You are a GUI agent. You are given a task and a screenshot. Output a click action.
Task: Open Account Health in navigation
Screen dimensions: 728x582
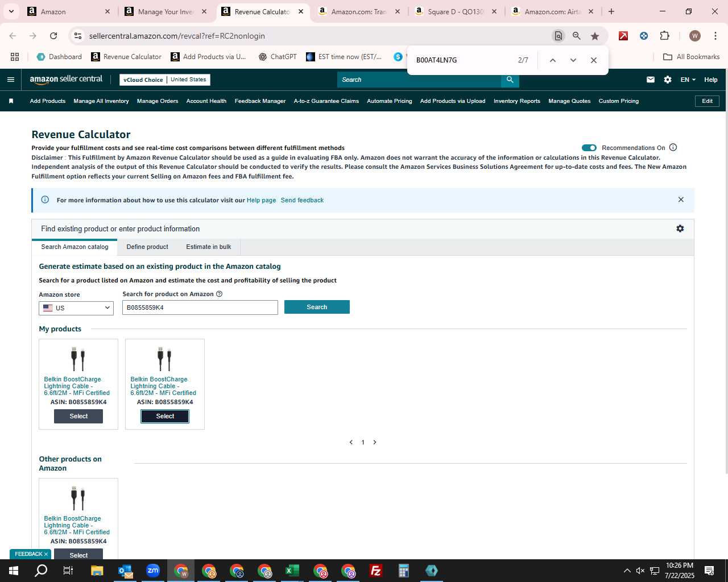click(206, 101)
